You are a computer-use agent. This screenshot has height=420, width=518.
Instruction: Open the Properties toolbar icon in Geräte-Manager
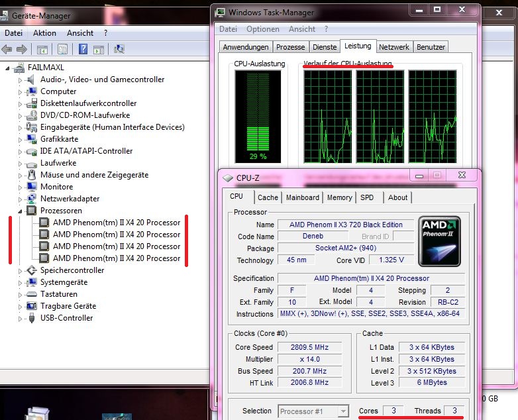point(62,50)
